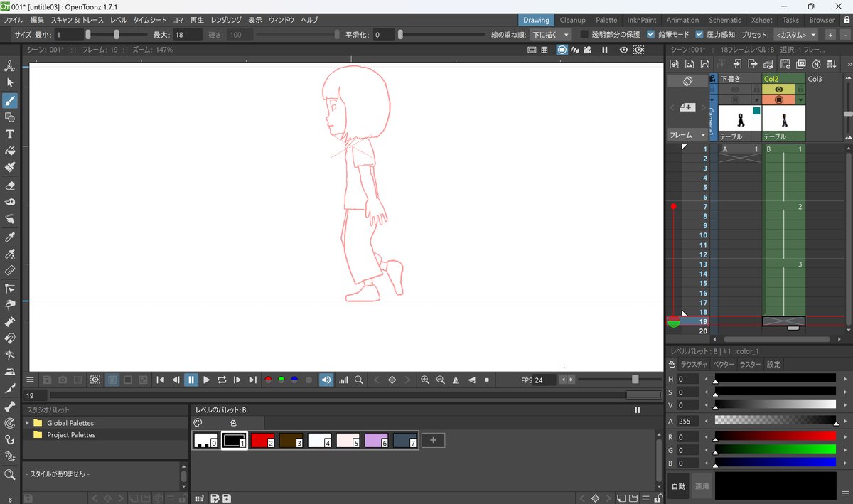
Task: Select the Ruler tool
Action: tap(10, 271)
